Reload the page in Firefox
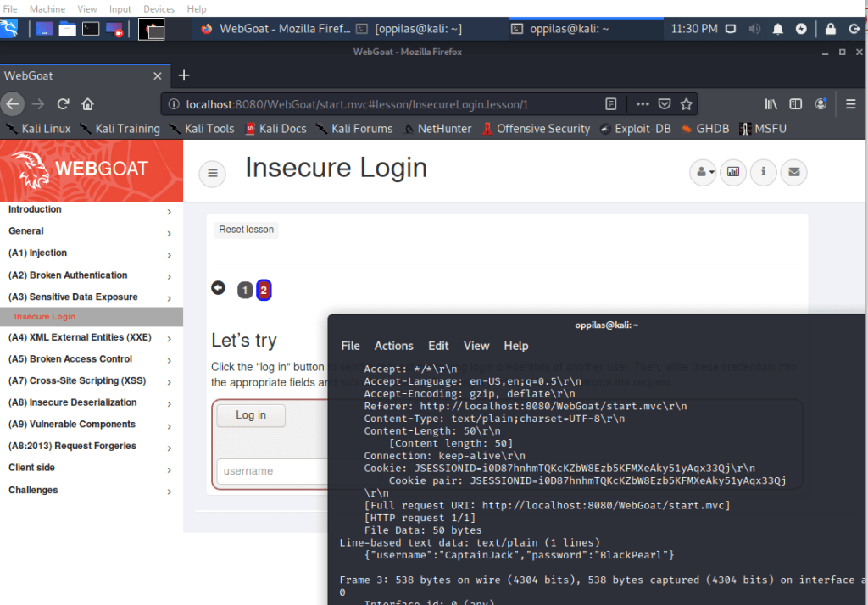868x605 pixels. tap(63, 104)
